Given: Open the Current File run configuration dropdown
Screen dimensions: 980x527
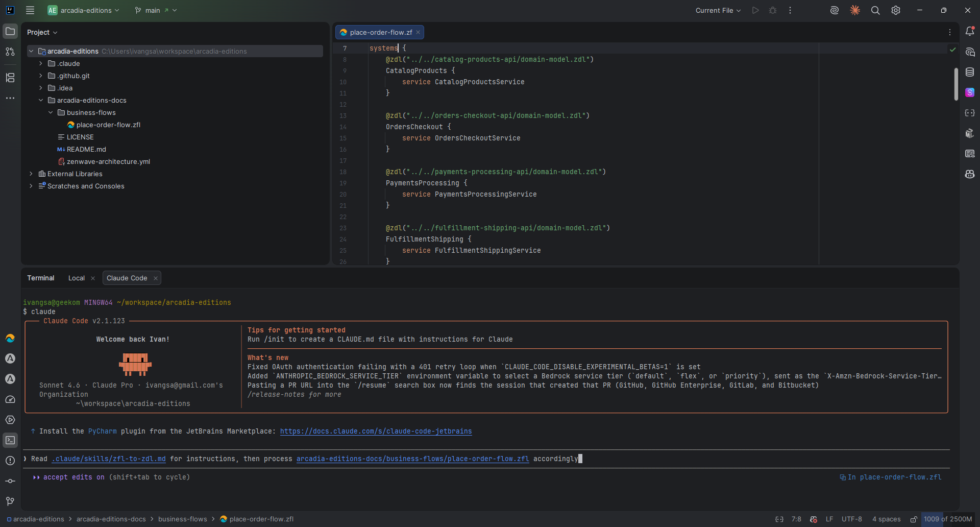Looking at the screenshot, I should (718, 10).
